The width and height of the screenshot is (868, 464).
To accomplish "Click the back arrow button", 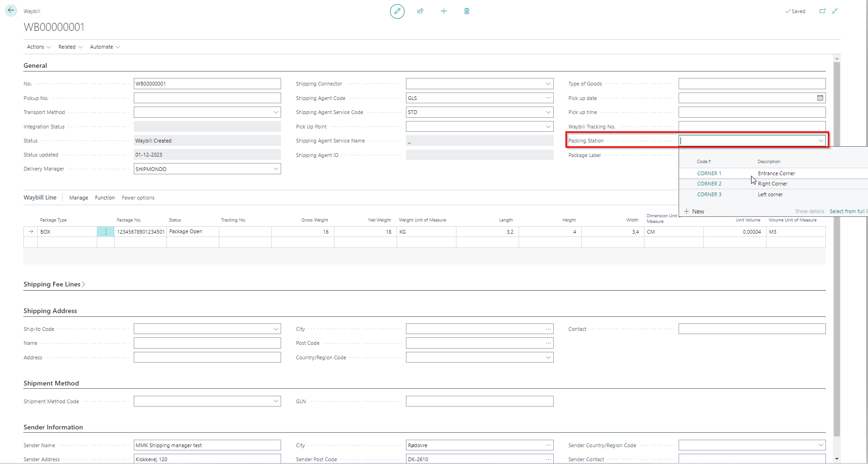I will (11, 10).
